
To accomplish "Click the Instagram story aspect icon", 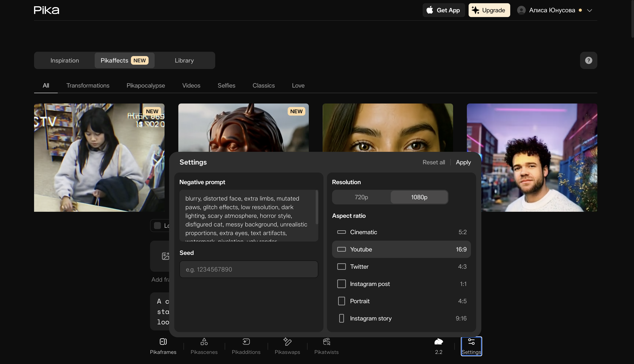I will (x=342, y=318).
